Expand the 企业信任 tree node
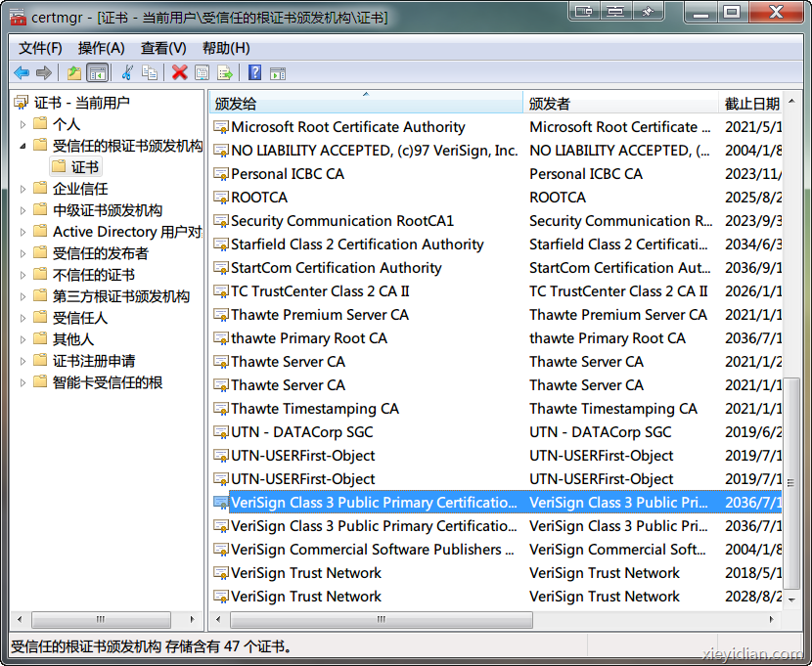 point(23,189)
